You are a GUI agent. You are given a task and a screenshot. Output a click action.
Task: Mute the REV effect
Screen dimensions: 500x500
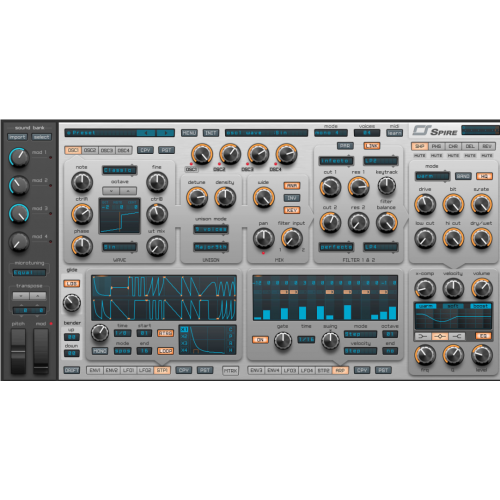[487, 156]
